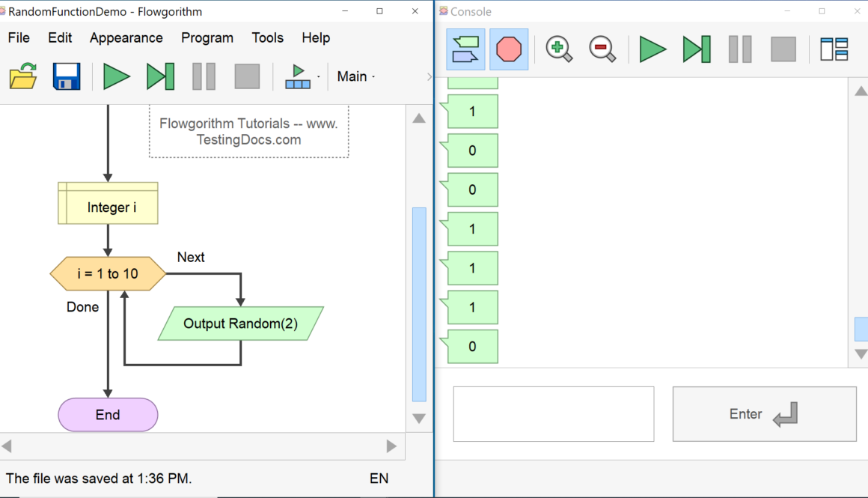Open the Help menu
The height and width of the screenshot is (498, 868).
click(x=316, y=37)
